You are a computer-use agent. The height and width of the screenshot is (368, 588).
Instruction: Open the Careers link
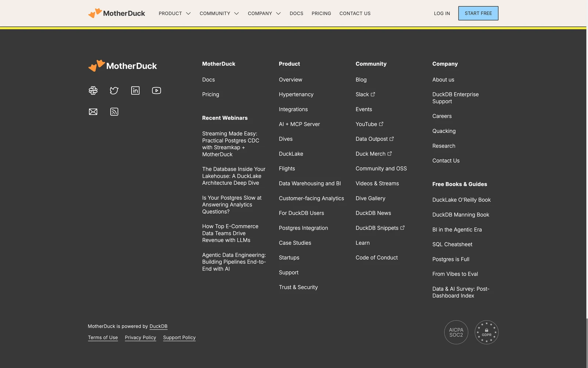click(x=442, y=116)
